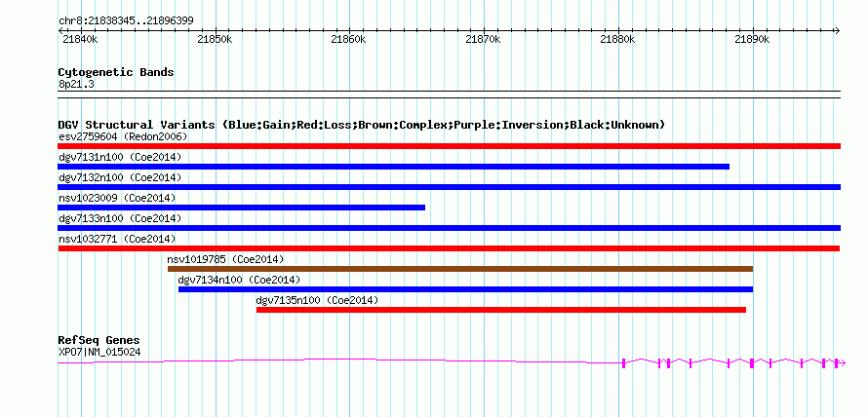Screen dimensions: 868x417
Task: Select the red nsv1032771 variant bar
Action: [449, 248]
